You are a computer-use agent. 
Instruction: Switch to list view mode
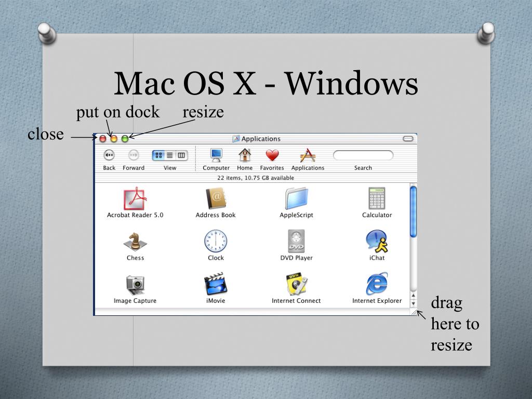click(x=170, y=155)
